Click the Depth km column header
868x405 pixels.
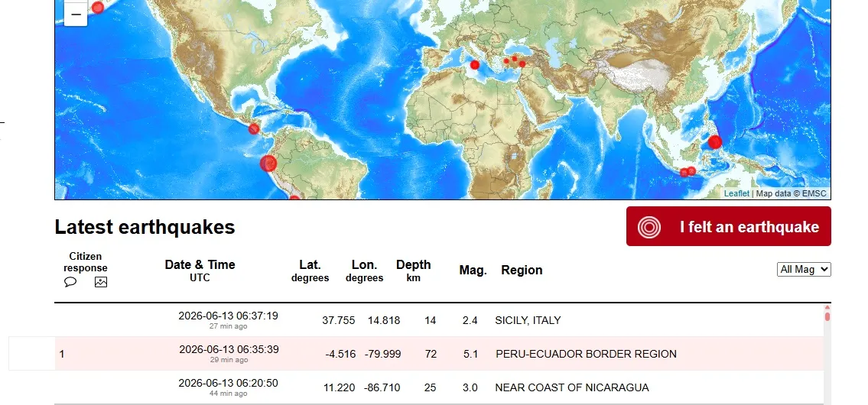pos(414,271)
